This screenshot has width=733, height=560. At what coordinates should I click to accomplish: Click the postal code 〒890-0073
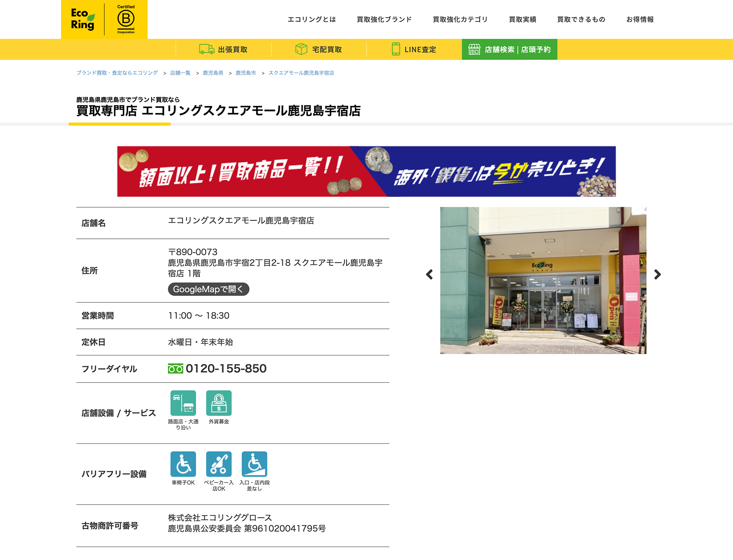[193, 252]
